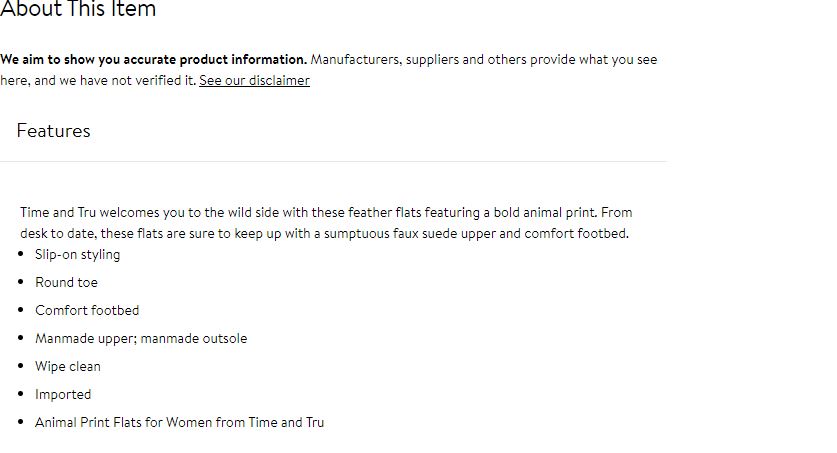Click the bullet dot beside Wipe clean
This screenshot has height=453, width=837.
21,366
